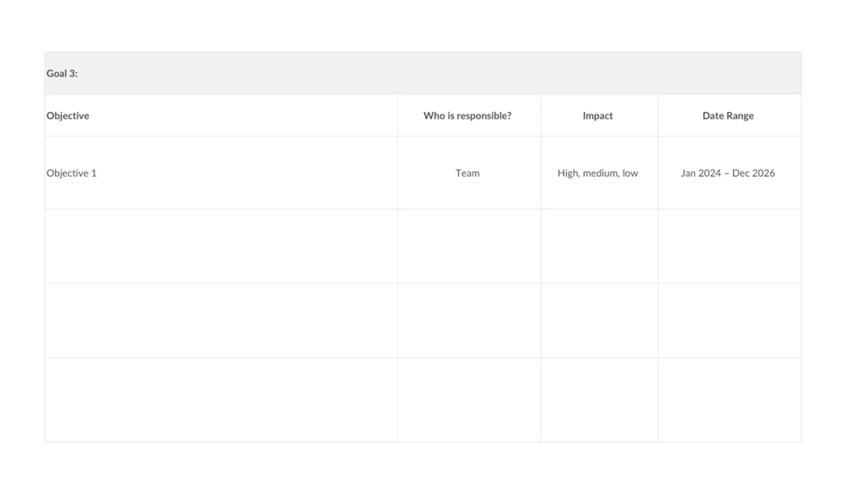Click the third-row empty objective cell
This screenshot has height=488, width=868.
pos(221,320)
